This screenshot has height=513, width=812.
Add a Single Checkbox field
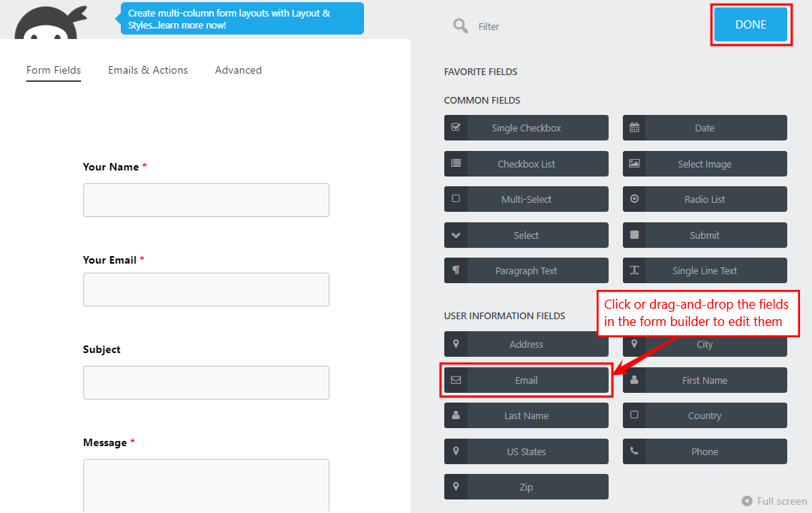[526, 128]
